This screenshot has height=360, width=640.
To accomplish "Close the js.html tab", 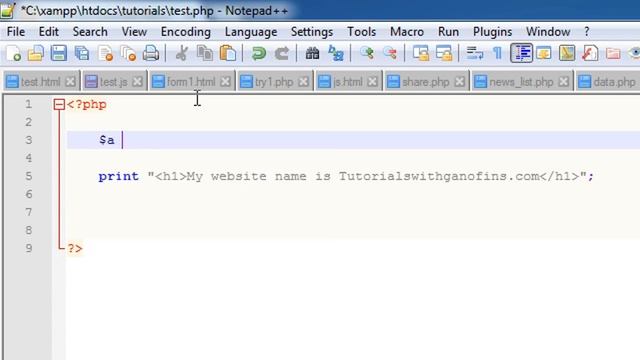I will tap(372, 82).
